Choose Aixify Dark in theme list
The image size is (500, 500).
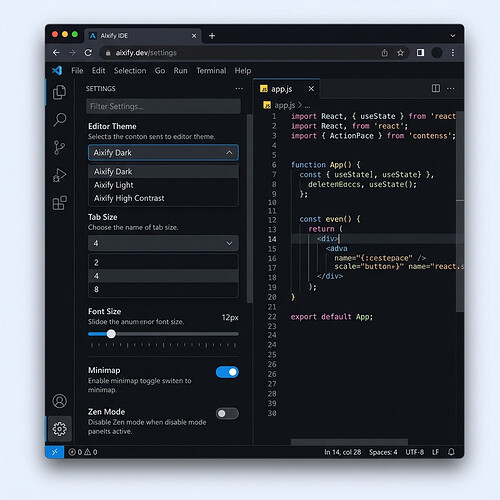tap(163, 171)
